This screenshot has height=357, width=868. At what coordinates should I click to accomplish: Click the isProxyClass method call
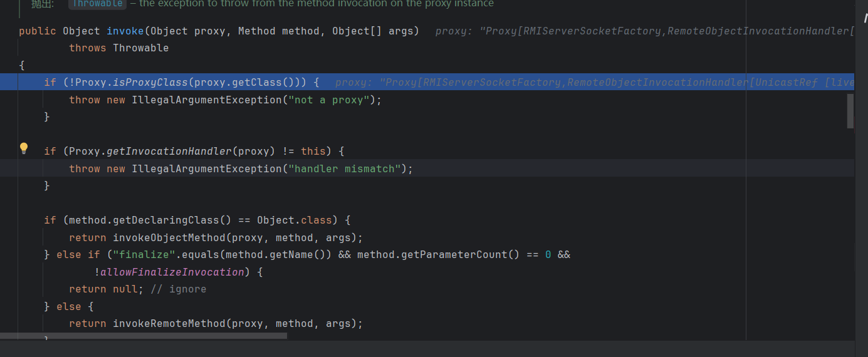150,82
